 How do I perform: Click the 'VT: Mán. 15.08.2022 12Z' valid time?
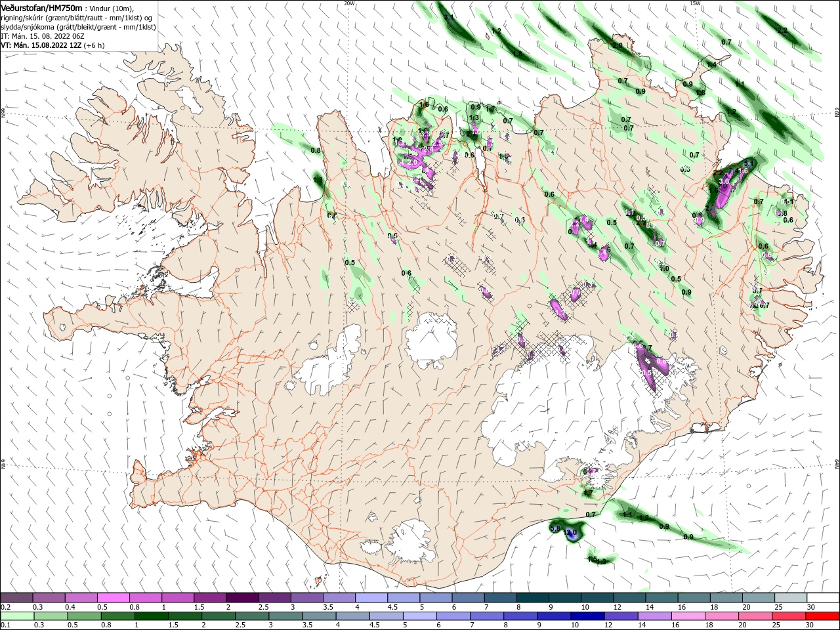click(x=41, y=46)
